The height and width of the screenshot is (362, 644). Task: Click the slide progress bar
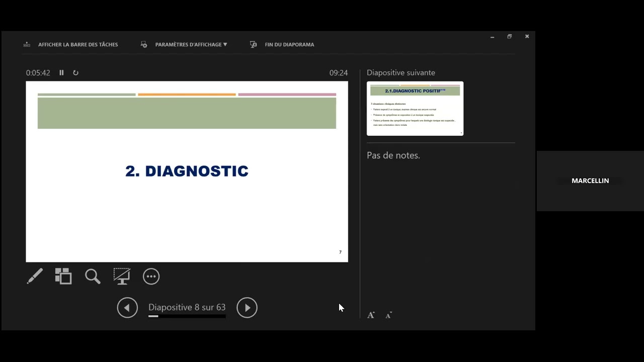click(187, 316)
